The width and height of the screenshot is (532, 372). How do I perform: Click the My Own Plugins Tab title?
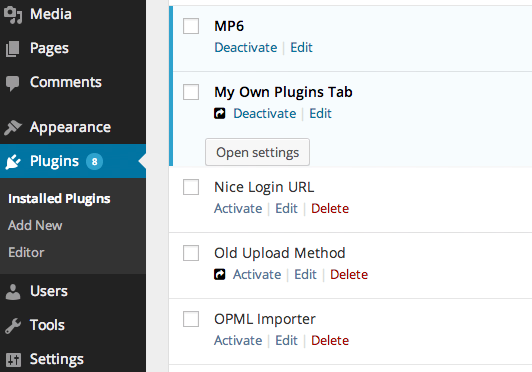click(x=283, y=92)
